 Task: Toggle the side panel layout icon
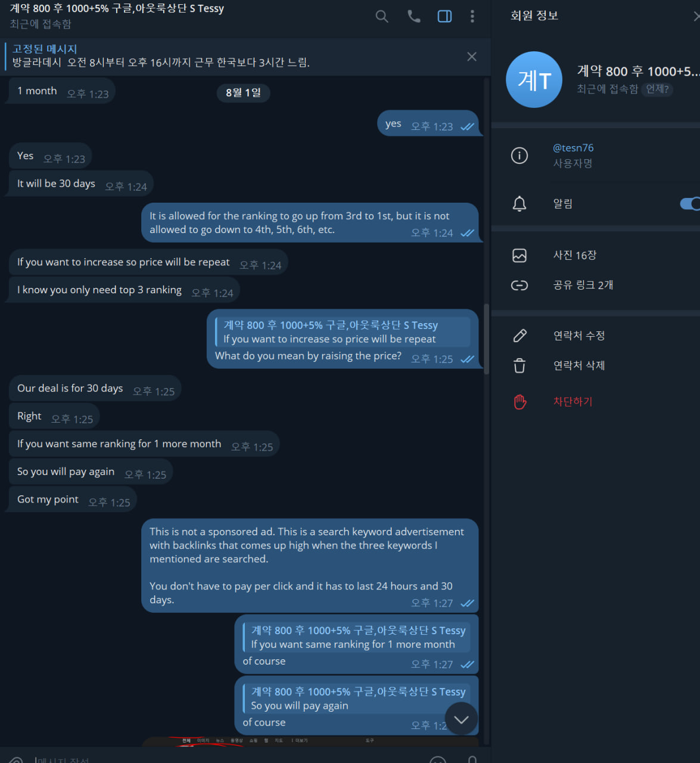(x=444, y=16)
